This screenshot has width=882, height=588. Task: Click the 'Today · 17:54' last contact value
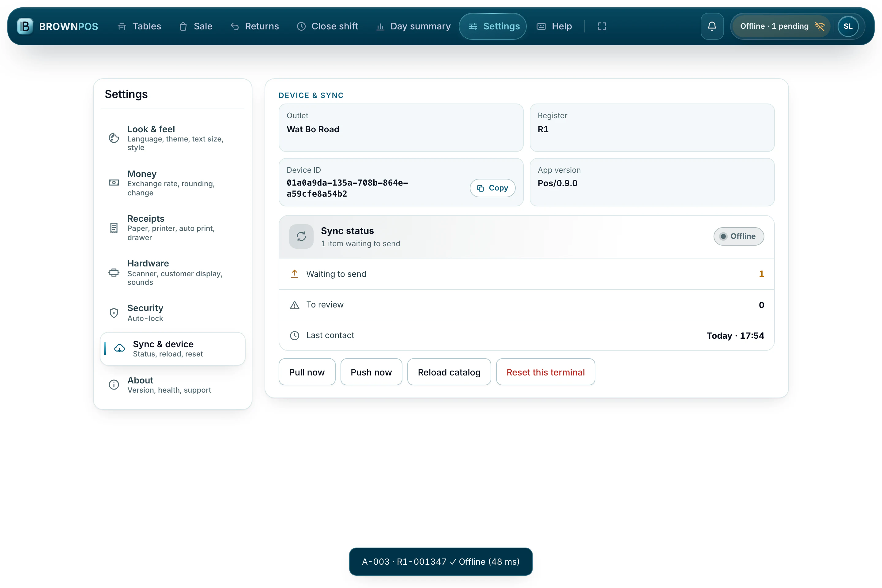pos(735,336)
